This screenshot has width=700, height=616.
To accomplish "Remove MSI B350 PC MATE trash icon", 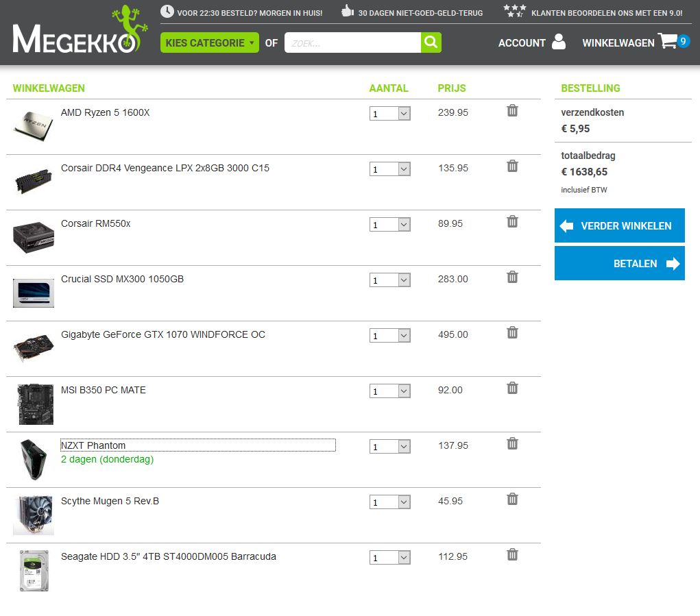I will (512, 388).
